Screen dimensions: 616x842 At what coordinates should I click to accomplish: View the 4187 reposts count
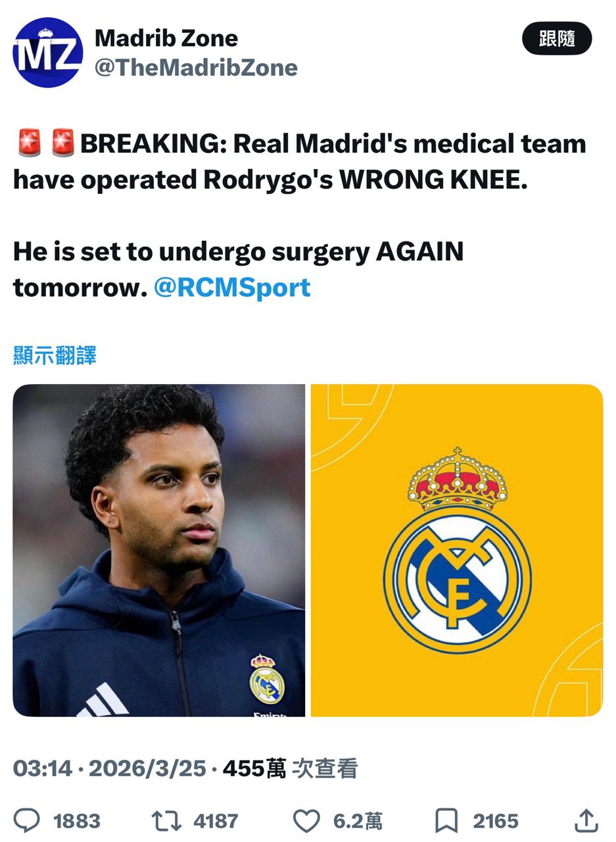(x=216, y=821)
